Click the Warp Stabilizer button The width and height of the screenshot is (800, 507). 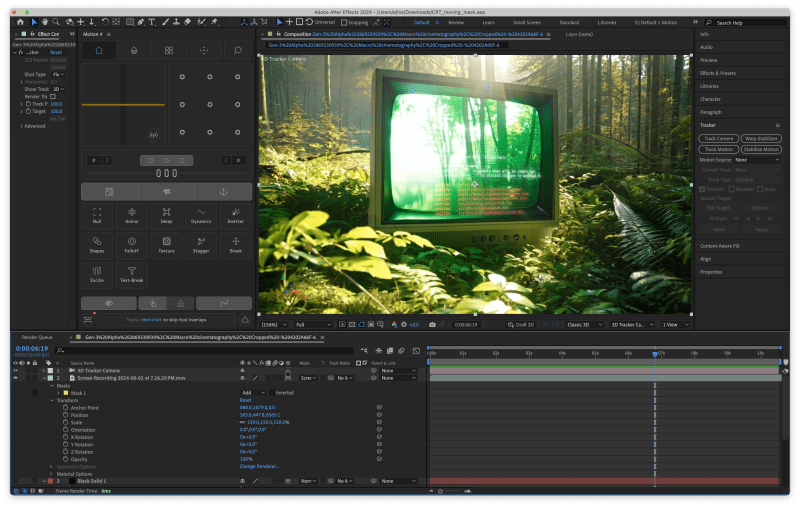(761, 138)
